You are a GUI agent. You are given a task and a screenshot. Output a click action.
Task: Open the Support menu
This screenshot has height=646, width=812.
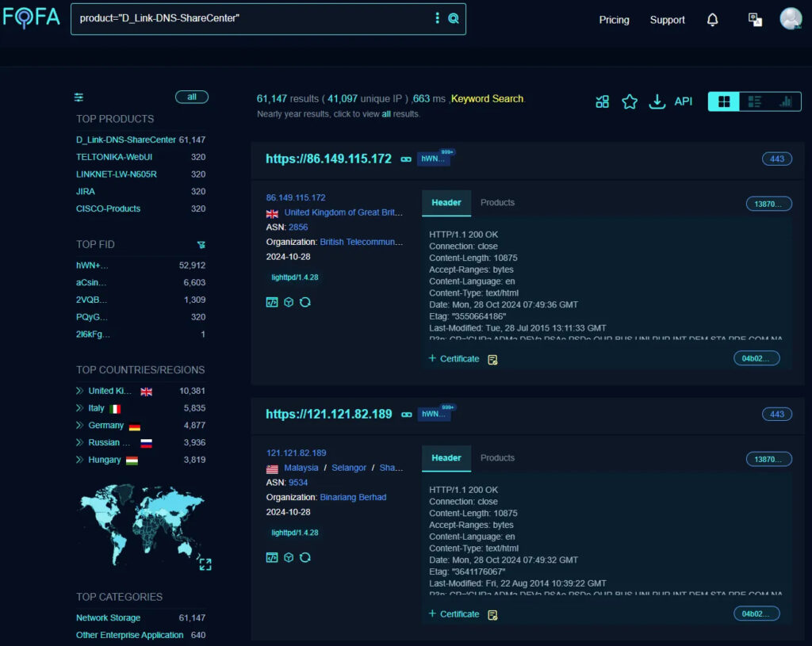667,20
